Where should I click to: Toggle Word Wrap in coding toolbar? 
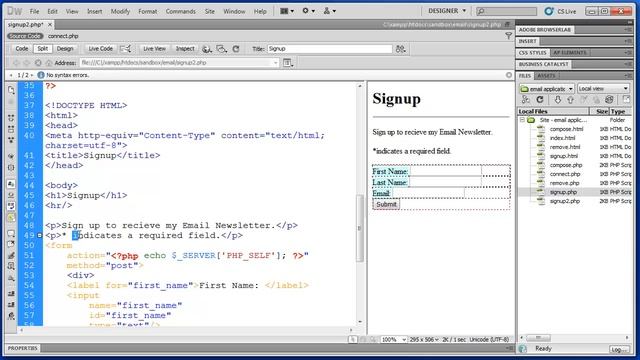point(11,206)
